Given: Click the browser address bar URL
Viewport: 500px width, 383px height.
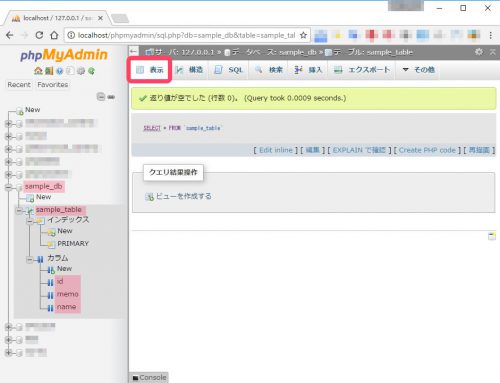Looking at the screenshot, I should pos(186,35).
